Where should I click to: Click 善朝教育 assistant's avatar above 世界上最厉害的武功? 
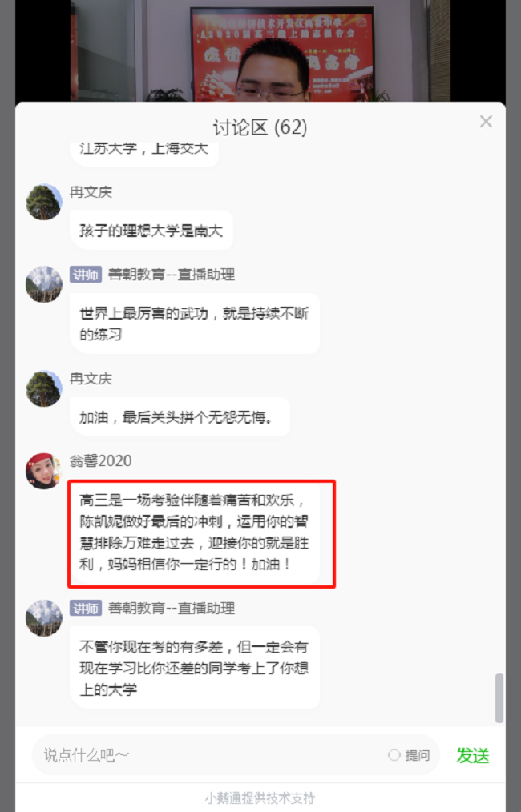click(x=44, y=284)
